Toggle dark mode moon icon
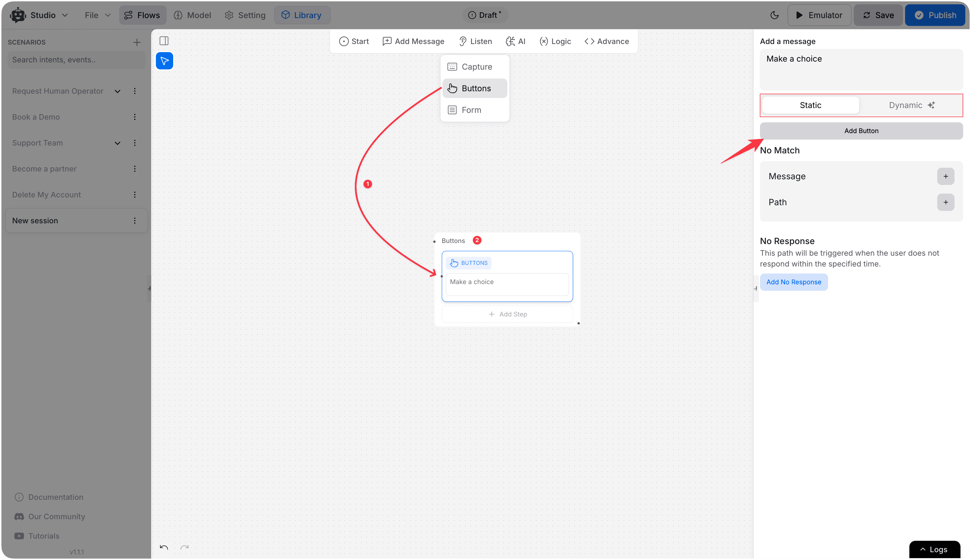The height and width of the screenshot is (560, 971). [774, 15]
